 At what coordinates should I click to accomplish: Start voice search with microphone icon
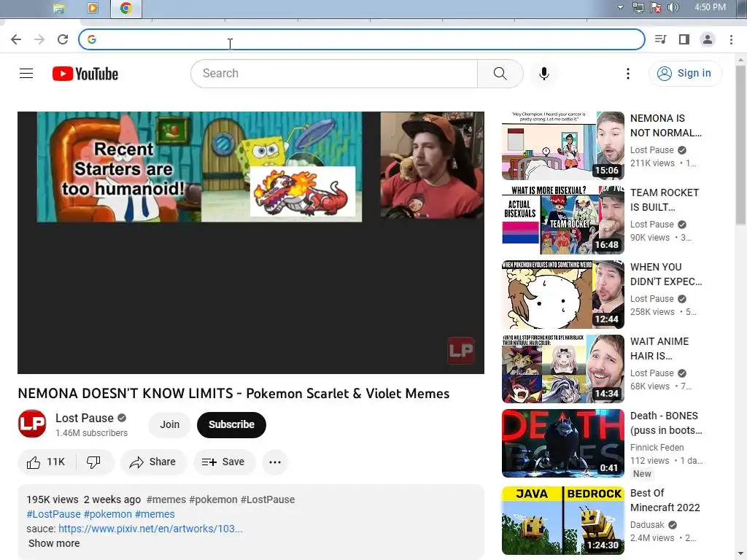pos(544,74)
